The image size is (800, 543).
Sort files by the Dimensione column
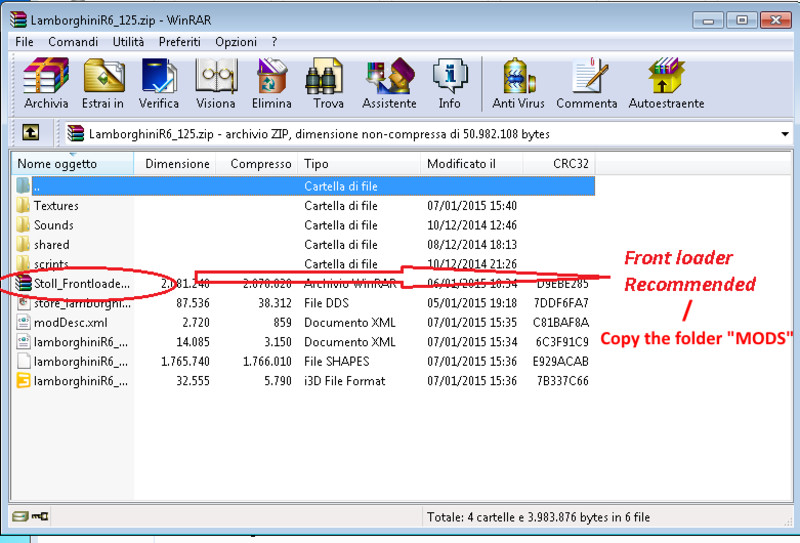tap(177, 163)
